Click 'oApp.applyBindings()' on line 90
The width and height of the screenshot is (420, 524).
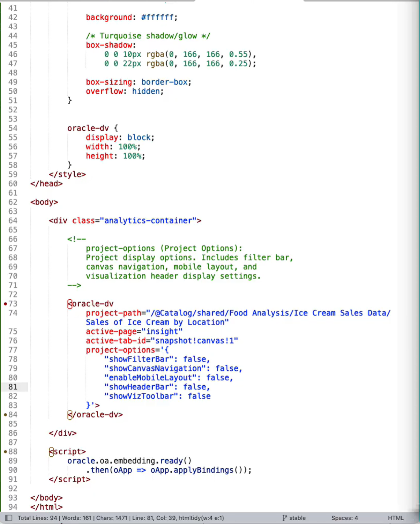tap(199, 470)
